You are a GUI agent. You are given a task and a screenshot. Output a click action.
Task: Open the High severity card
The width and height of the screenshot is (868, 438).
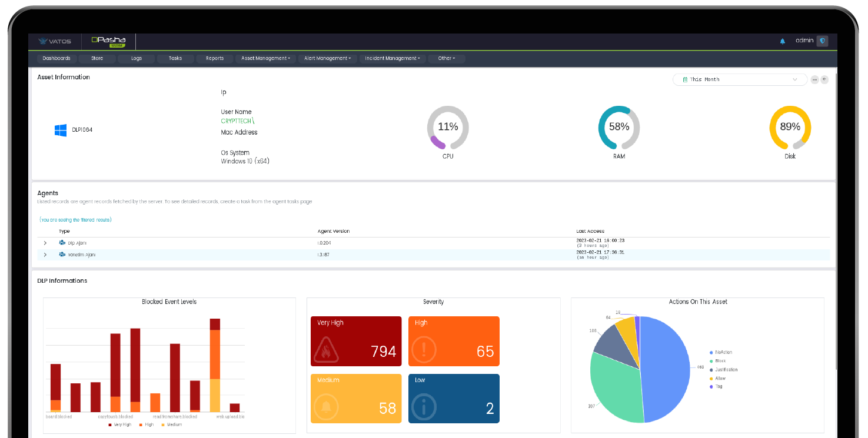click(x=454, y=341)
